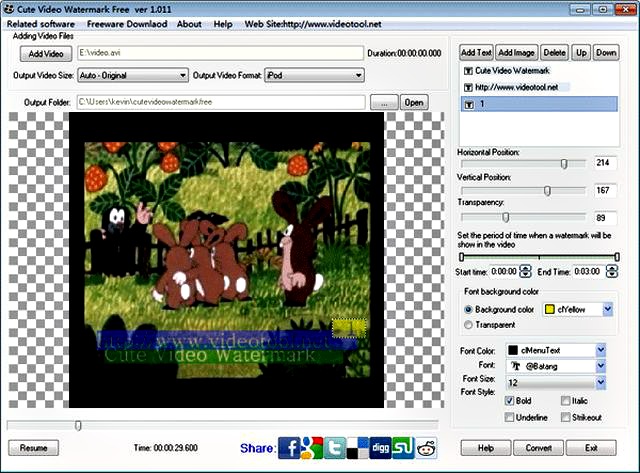Click the Exit button
The width and height of the screenshot is (640, 473).
coord(591,448)
